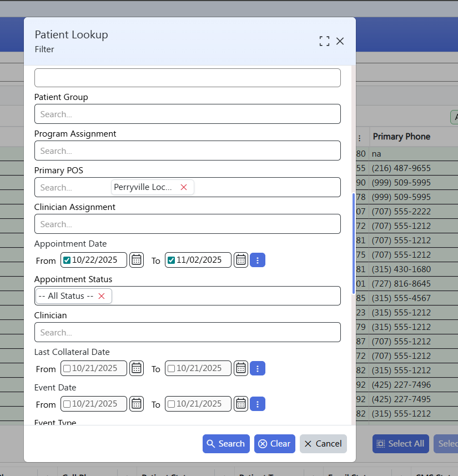The width and height of the screenshot is (458, 476).
Task: Check the Event Date To checkbox
Action: coord(170,403)
